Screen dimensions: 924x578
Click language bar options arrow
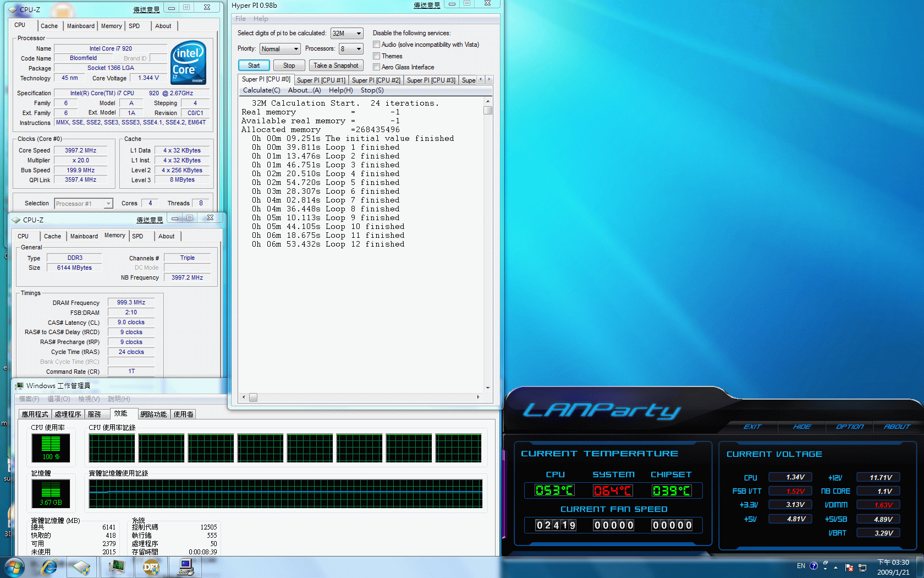(x=826, y=569)
